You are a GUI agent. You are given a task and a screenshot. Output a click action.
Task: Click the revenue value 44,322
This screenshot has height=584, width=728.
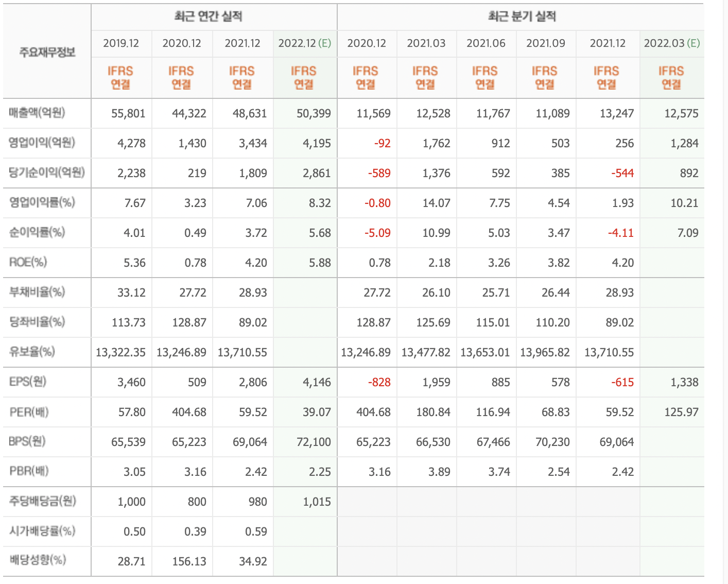pyautogui.click(x=189, y=113)
